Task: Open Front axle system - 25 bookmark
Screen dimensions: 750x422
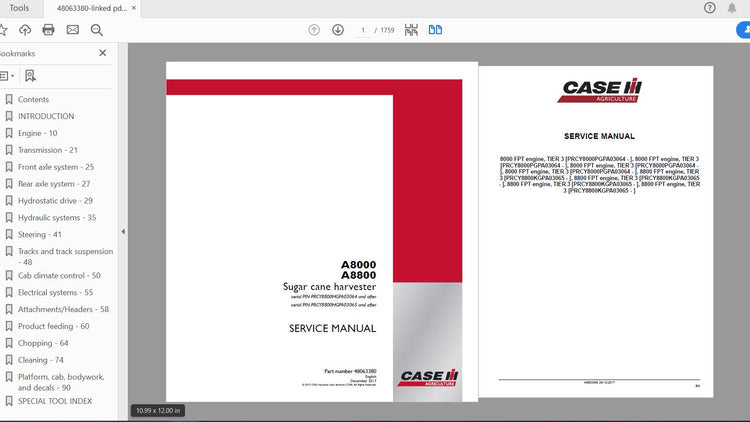Action: 56,167
